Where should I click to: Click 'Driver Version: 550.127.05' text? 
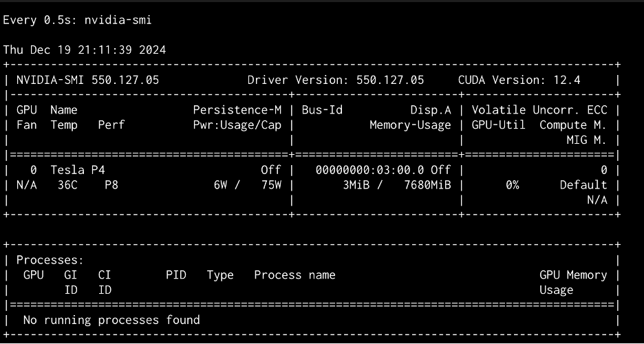(336, 80)
